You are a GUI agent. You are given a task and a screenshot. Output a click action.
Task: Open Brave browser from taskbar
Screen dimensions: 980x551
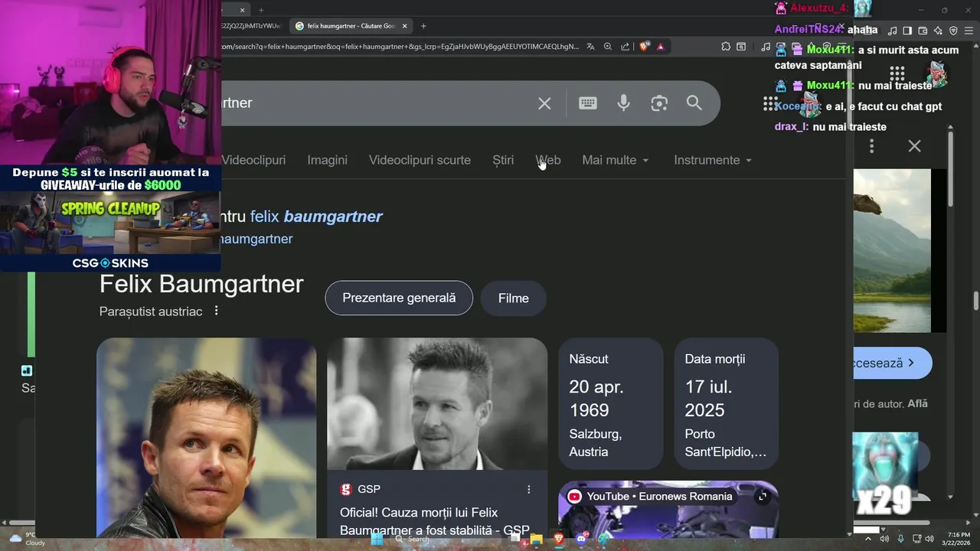558,539
